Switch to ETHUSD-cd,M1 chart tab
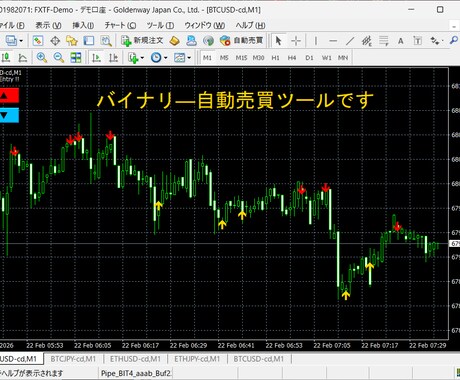 (x=135, y=359)
